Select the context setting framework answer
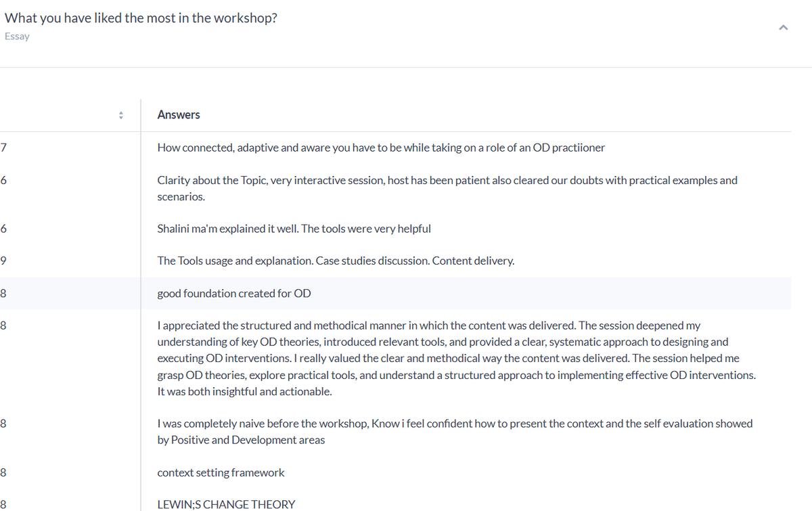Screen dimensions: 812x511 [x=221, y=472]
